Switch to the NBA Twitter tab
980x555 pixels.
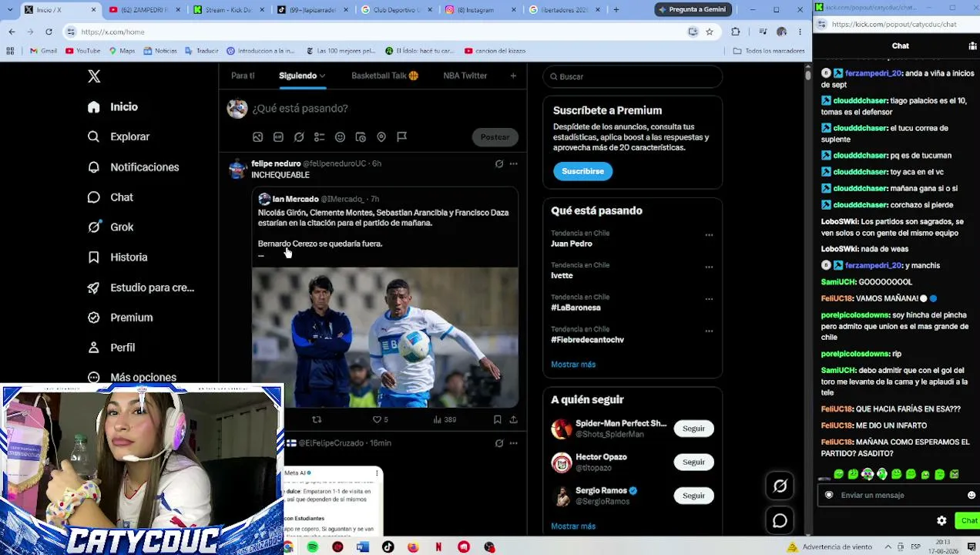[x=465, y=76]
